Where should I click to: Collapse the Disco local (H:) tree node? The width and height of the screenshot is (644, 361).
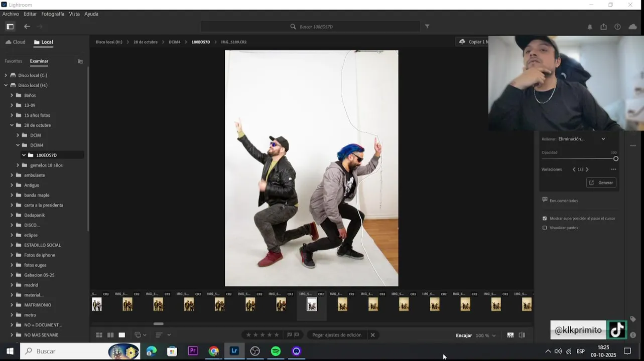[x=6, y=85]
